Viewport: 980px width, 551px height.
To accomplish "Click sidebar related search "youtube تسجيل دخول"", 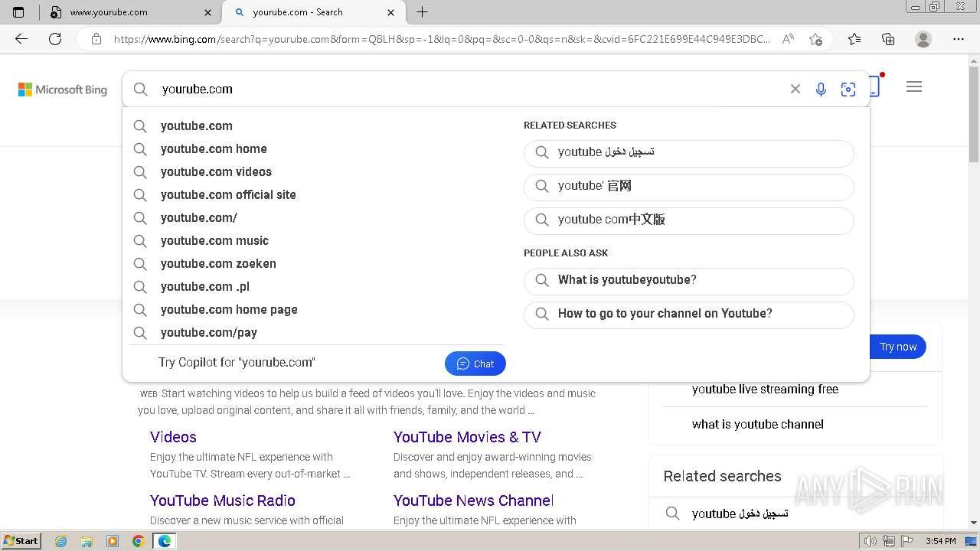I will click(740, 514).
